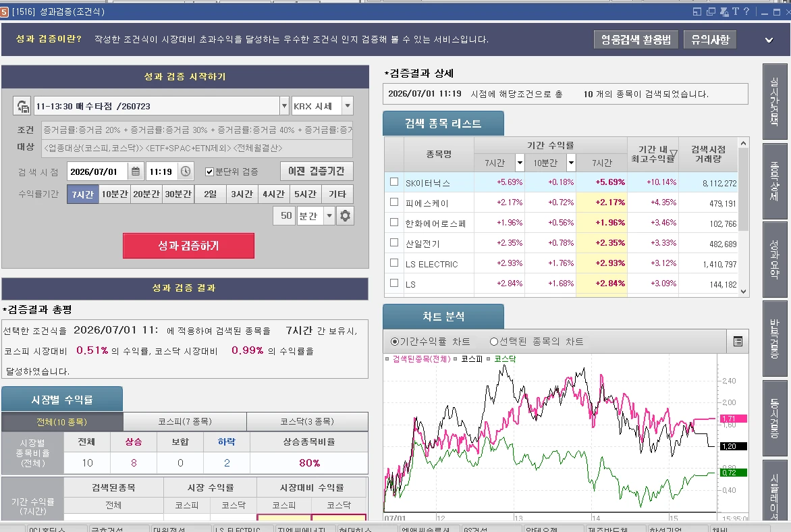Click the custom period value field 50
791x532 pixels.
(x=285, y=215)
